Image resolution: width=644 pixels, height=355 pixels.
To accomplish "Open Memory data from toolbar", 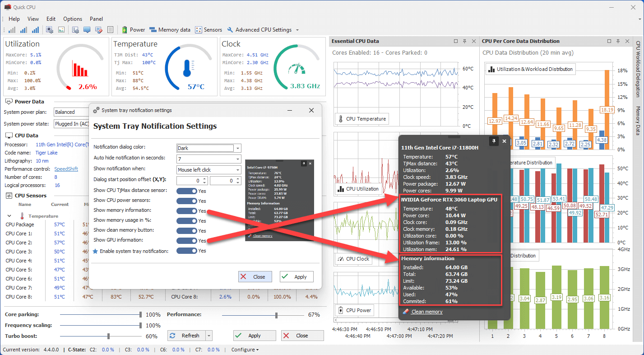I will [x=170, y=30].
